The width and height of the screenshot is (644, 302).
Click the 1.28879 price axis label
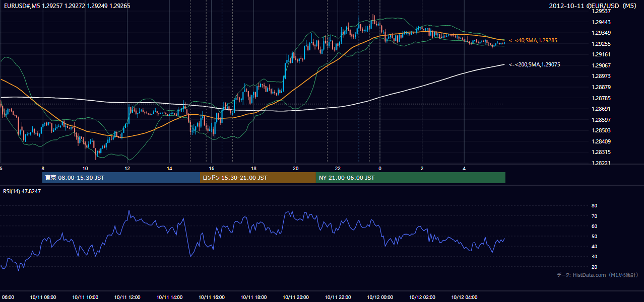(600, 87)
